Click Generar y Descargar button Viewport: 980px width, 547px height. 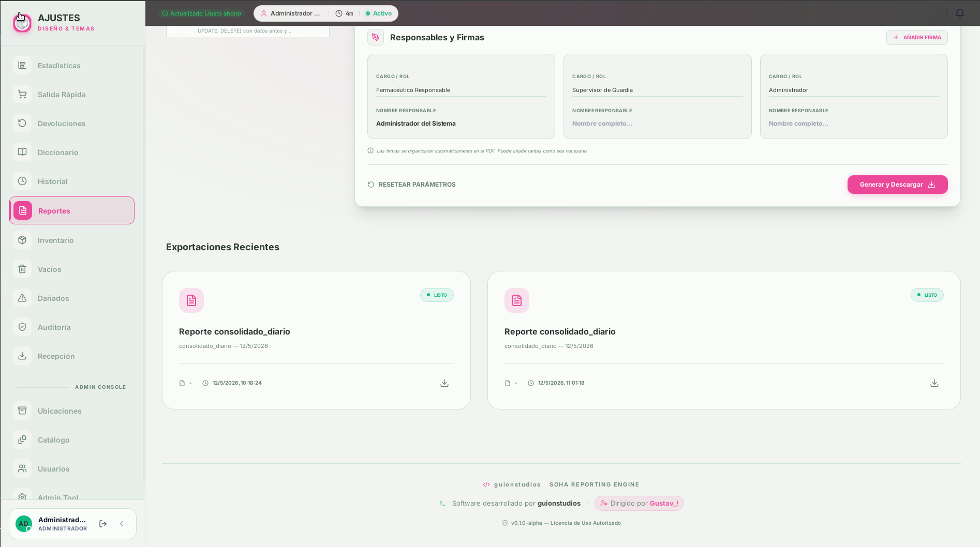(x=897, y=185)
